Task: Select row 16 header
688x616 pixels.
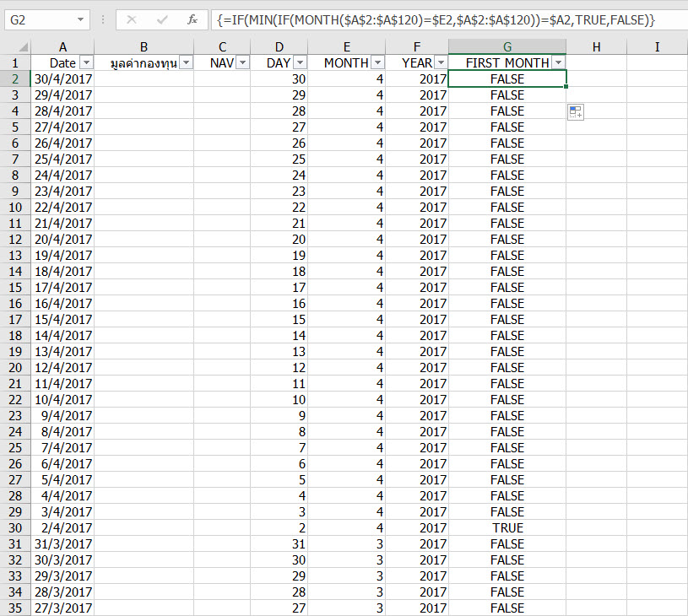Action: pyautogui.click(x=15, y=303)
